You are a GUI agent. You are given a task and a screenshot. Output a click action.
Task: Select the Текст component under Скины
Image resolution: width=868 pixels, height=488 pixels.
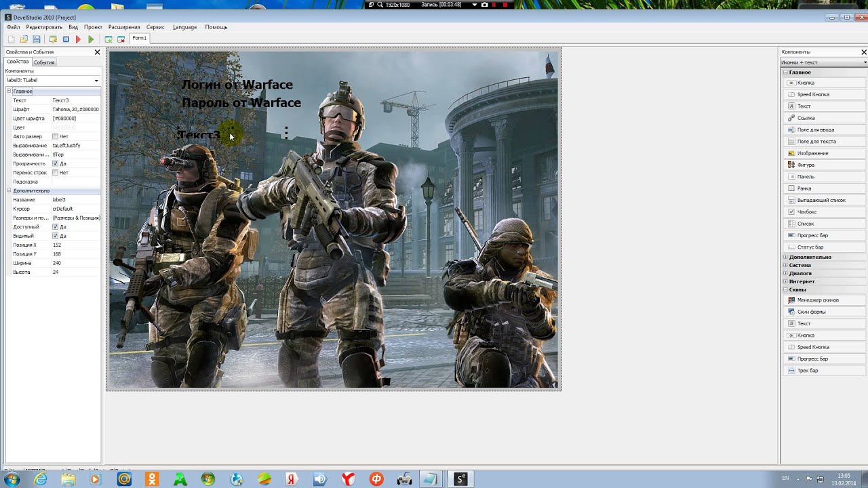tap(824, 323)
